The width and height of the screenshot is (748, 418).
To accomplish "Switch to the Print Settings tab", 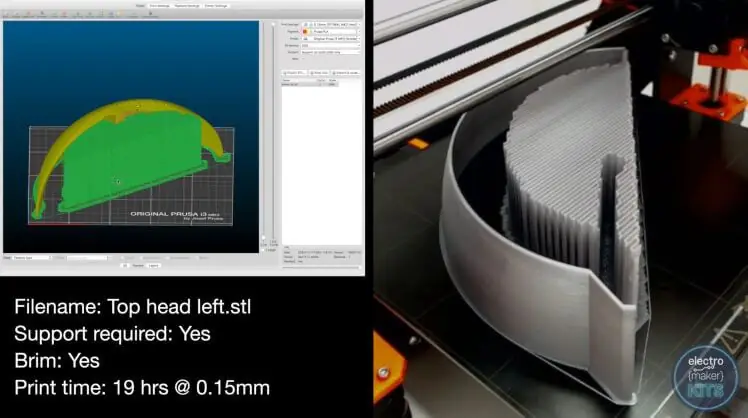I will [x=159, y=6].
